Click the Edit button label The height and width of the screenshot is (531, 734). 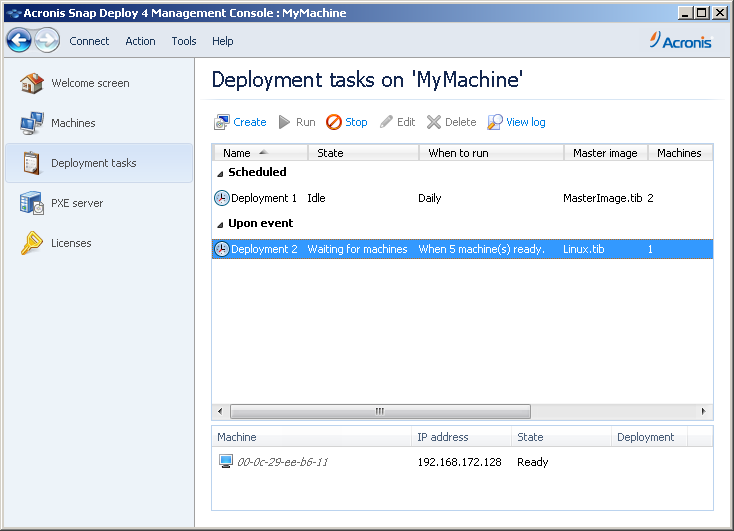[x=406, y=122]
